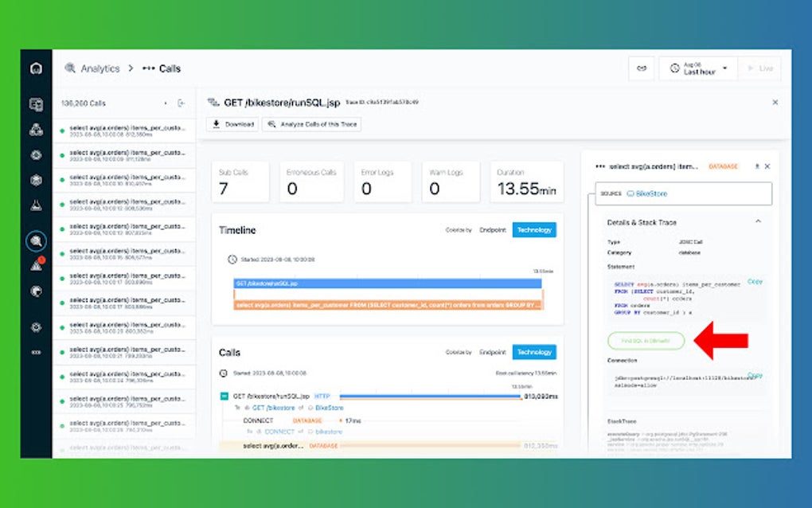
Task: Click the Download arrow icon
Action: (216, 124)
